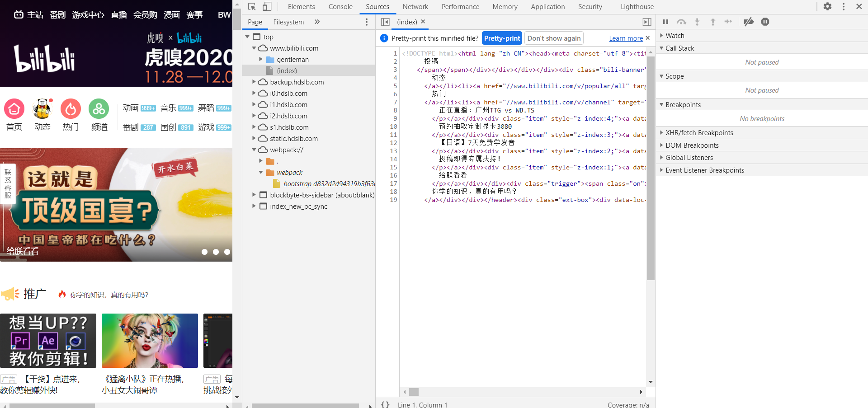The height and width of the screenshot is (408, 868).
Task: Expand static.hdslb.com domain node
Action: coord(254,139)
